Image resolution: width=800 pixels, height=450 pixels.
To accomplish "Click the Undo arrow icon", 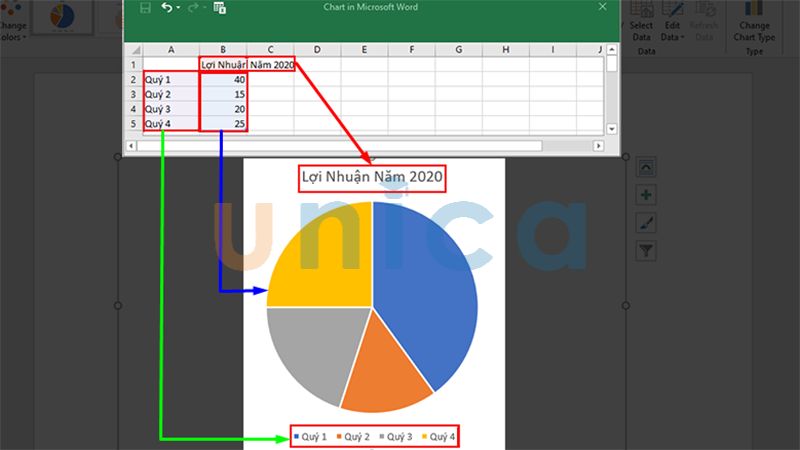I will (x=166, y=8).
